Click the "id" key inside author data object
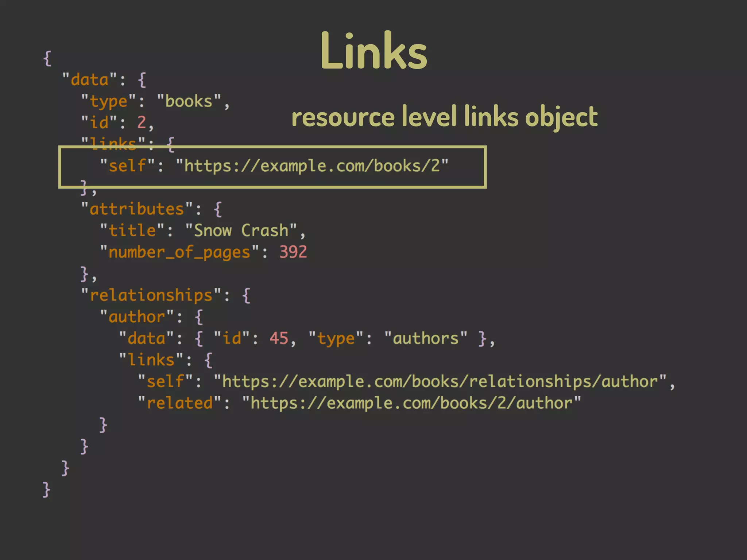The width and height of the screenshot is (747, 560). [232, 338]
